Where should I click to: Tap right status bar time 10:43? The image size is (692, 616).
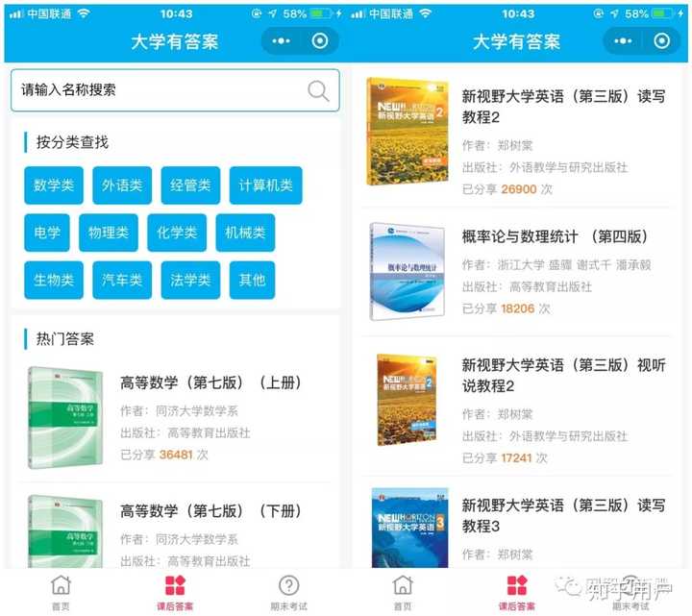[518, 13]
